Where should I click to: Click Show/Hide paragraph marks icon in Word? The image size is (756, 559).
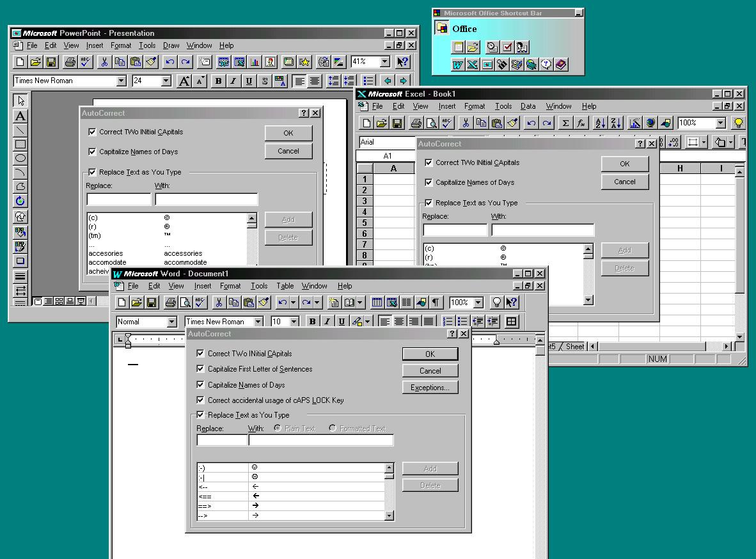(x=436, y=303)
